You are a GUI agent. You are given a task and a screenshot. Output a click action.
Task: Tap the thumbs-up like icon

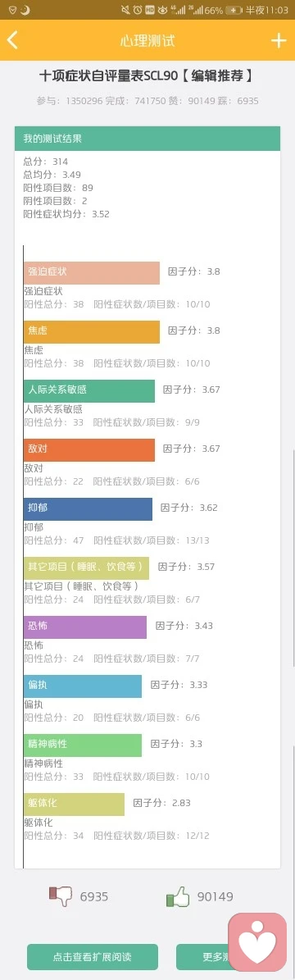[x=178, y=897]
